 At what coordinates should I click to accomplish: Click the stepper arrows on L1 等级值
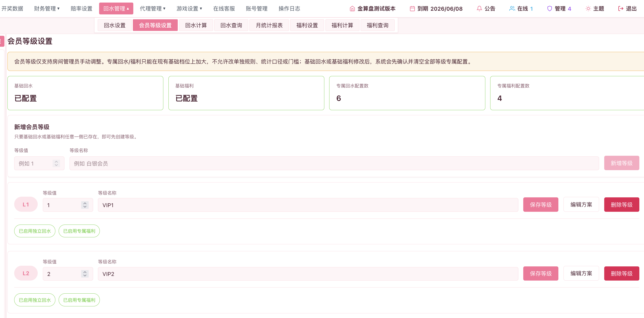point(85,205)
